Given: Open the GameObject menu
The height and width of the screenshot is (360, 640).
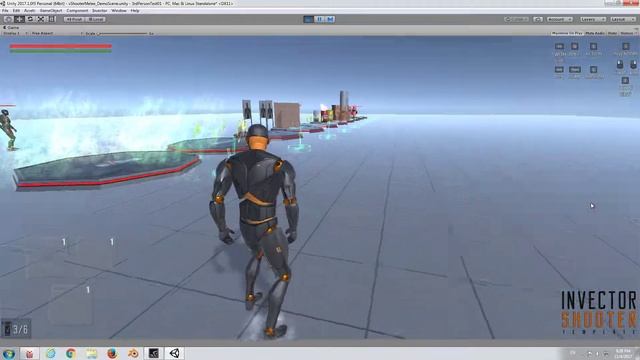Looking at the screenshot, I should 51,11.
